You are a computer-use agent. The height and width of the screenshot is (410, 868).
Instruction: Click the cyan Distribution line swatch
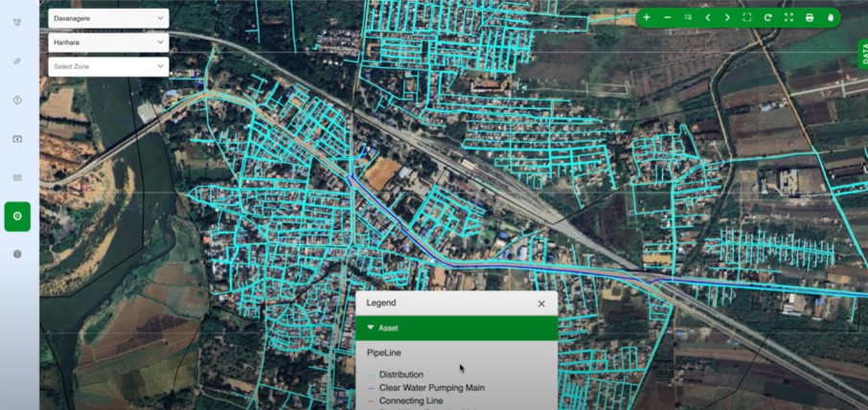click(371, 376)
